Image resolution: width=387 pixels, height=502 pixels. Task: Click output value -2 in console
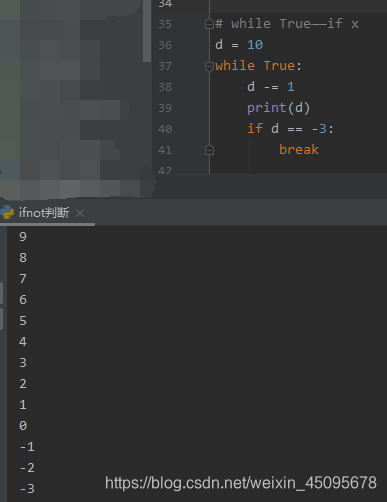coord(27,468)
